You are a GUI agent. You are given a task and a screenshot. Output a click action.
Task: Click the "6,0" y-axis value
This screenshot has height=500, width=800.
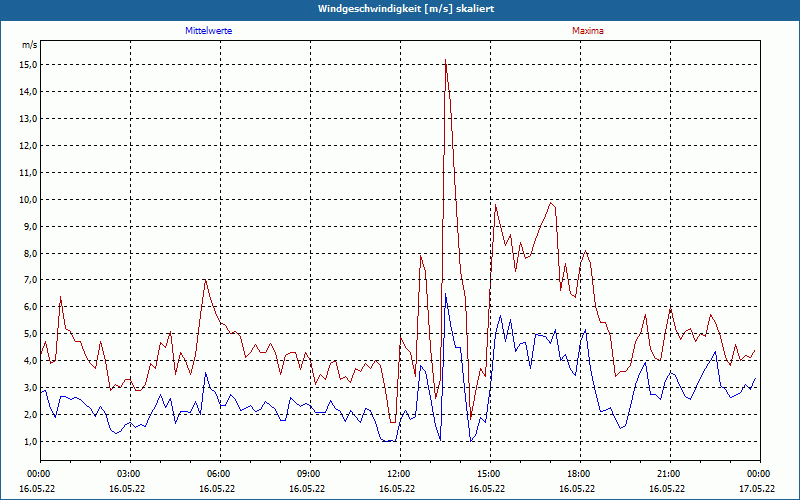tap(30, 307)
